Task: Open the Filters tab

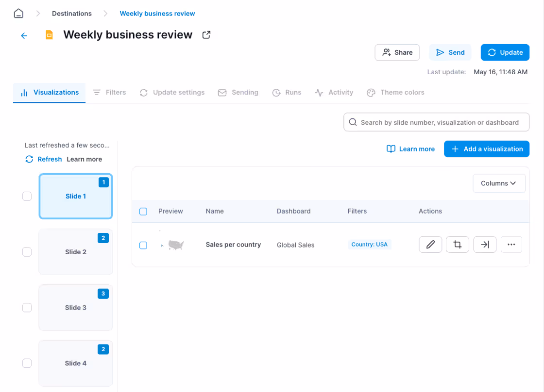Action: pos(109,93)
